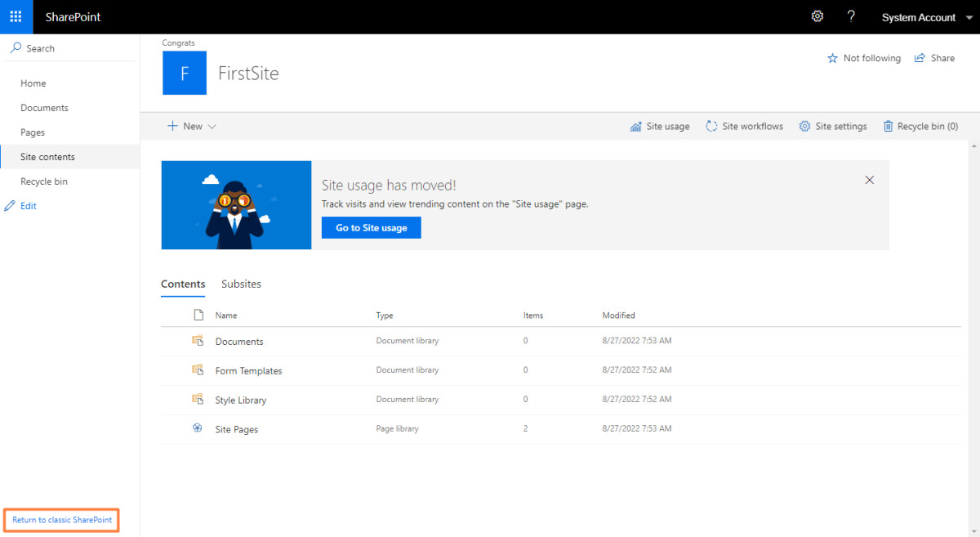Click the Congrats breadcrumb text
This screenshot has width=980, height=537.
(178, 43)
